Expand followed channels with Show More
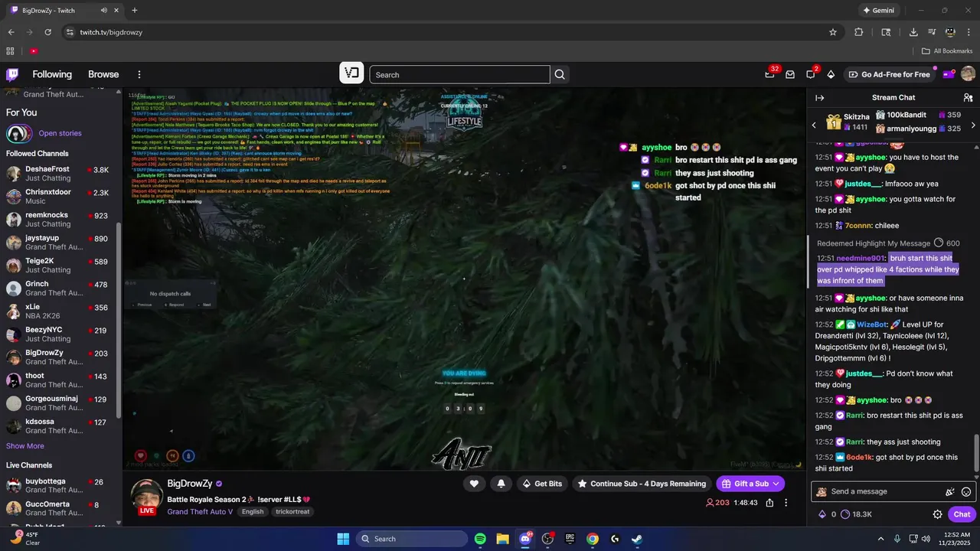The height and width of the screenshot is (551, 980). 25,446
